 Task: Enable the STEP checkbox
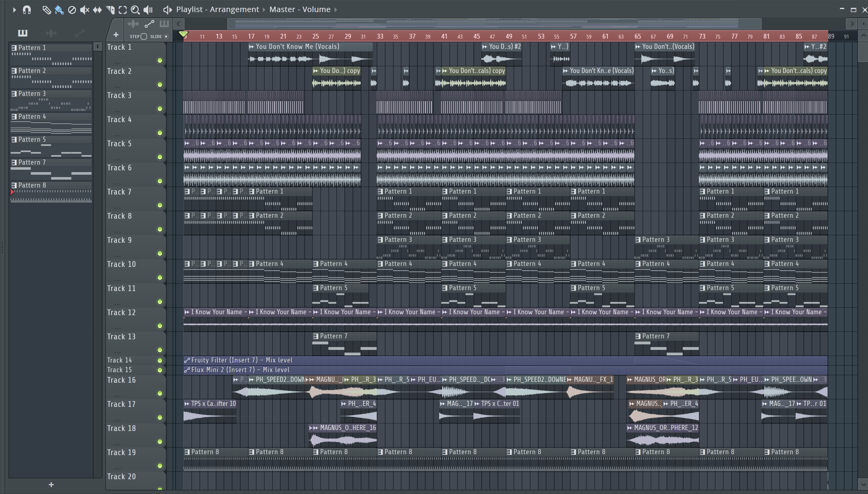tap(144, 37)
